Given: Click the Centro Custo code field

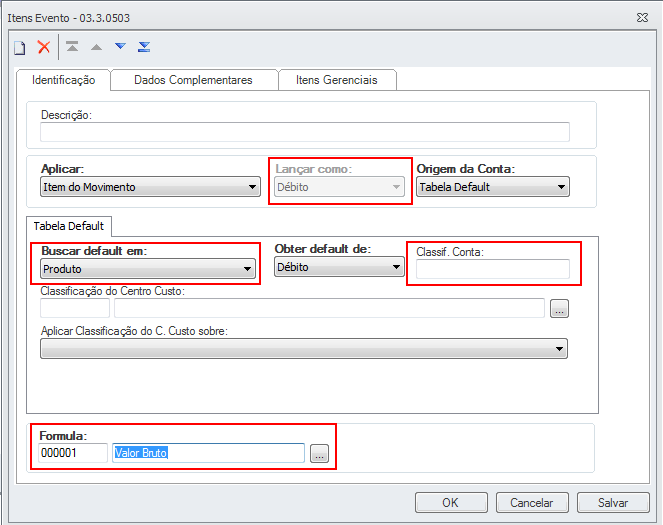Looking at the screenshot, I should pyautogui.click(x=75, y=308).
